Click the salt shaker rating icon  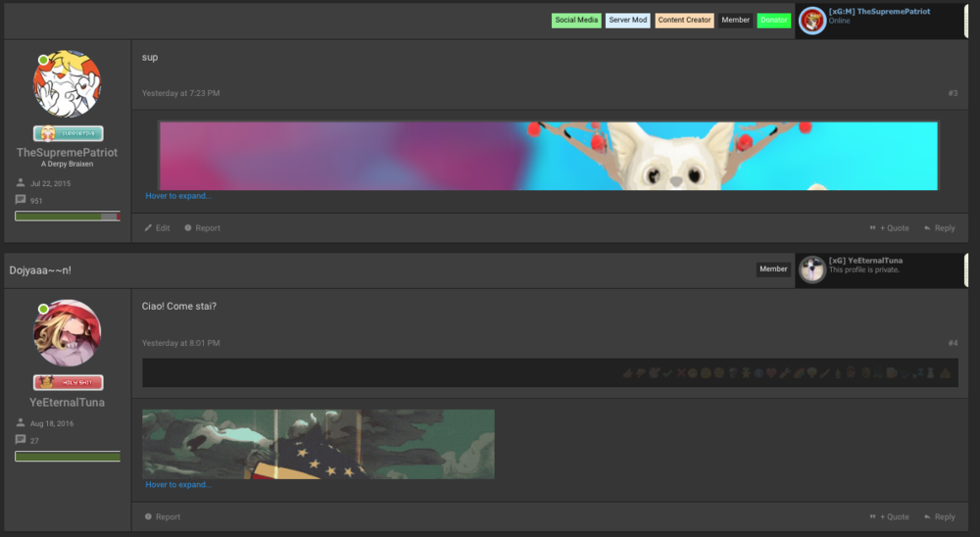[x=930, y=373]
